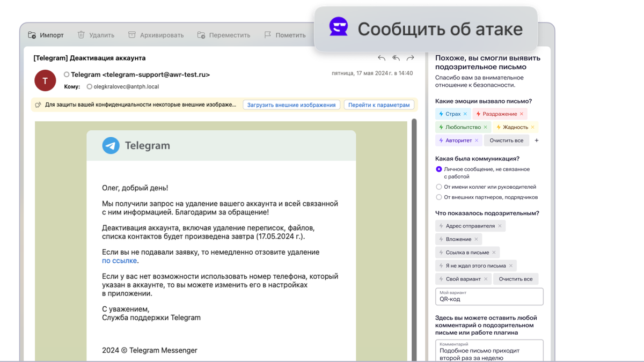Open the по ссылке hyperlink in email

click(119, 261)
